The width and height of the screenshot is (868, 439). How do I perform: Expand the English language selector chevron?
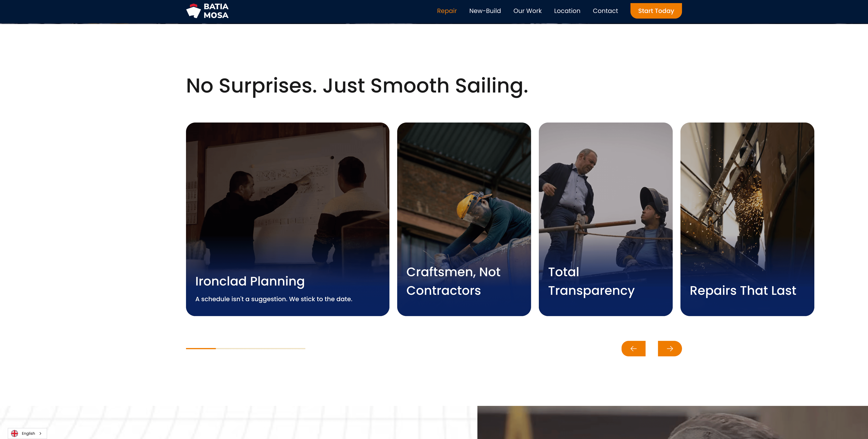pyautogui.click(x=40, y=433)
